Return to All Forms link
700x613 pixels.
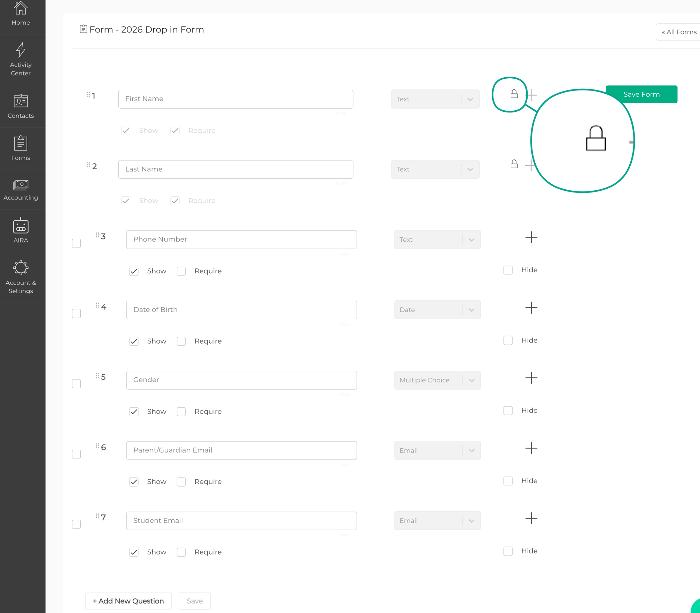[679, 32]
